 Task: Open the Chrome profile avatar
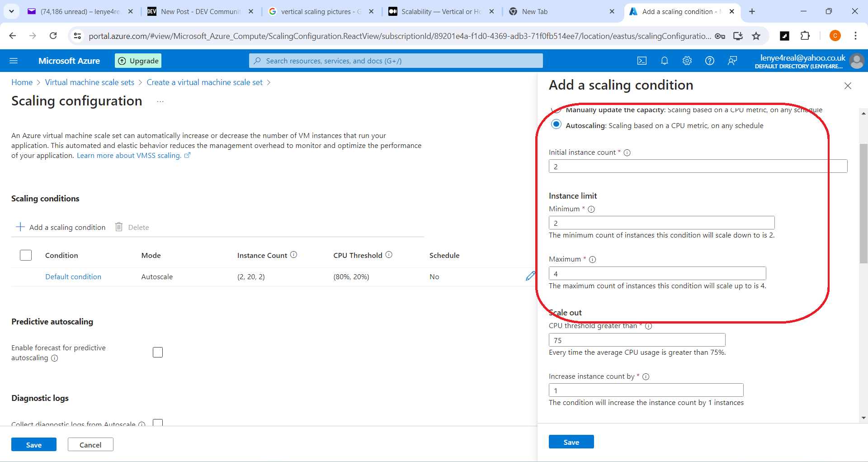[835, 36]
